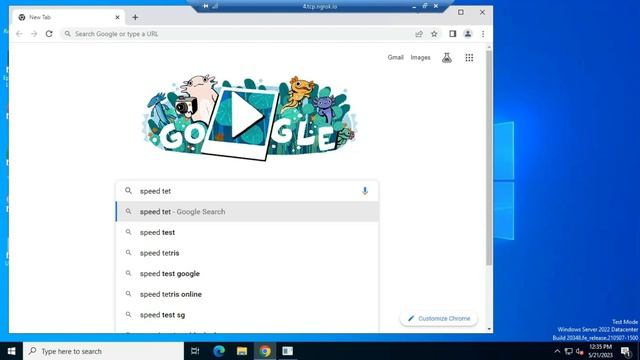This screenshot has height=360, width=640.
Task: Close the New Tab tab
Action: click(118, 17)
